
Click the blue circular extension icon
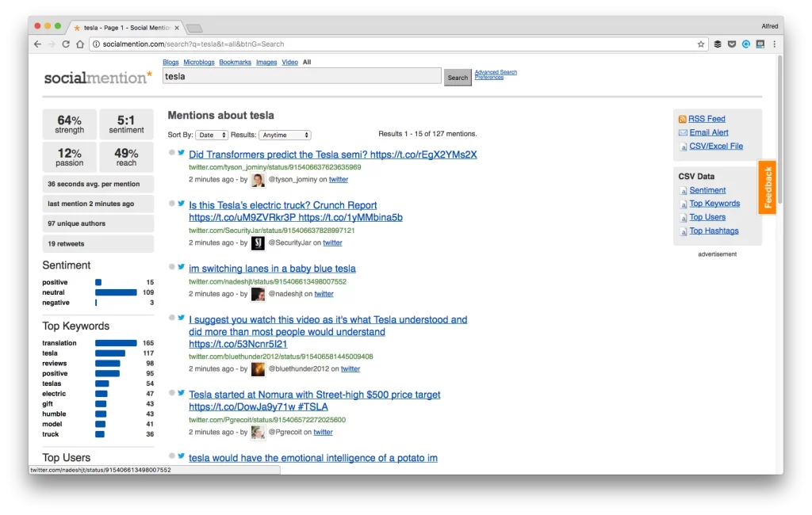[x=745, y=44]
